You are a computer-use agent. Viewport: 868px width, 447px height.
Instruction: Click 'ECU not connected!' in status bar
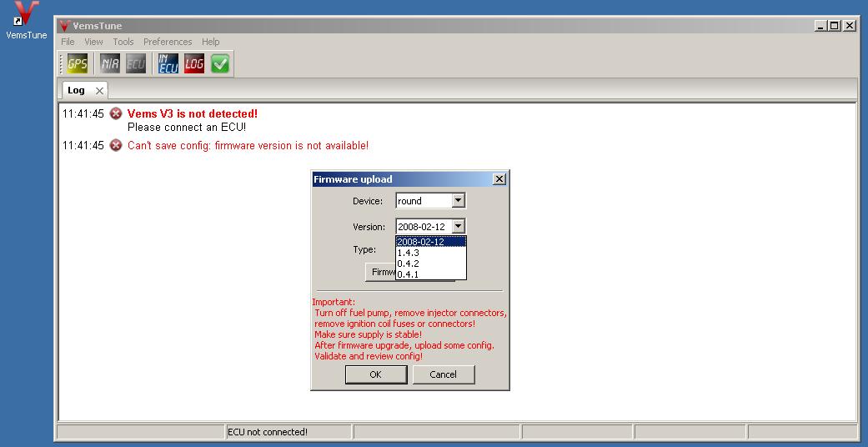268,432
